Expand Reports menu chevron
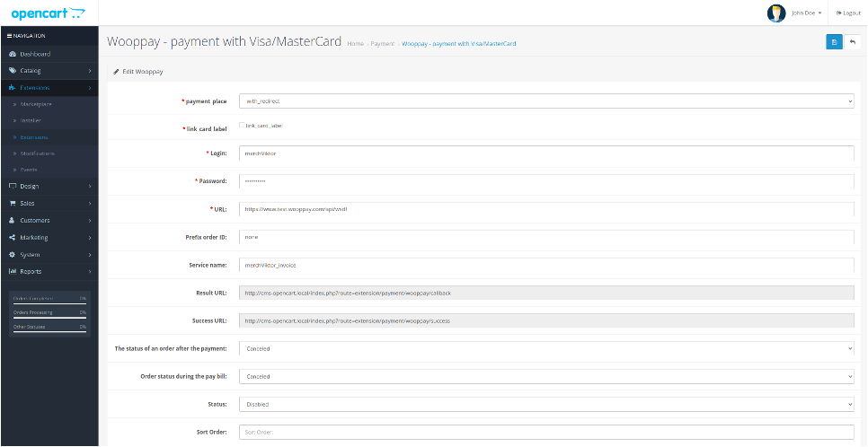Viewport: 868px width, 447px height. (90, 272)
